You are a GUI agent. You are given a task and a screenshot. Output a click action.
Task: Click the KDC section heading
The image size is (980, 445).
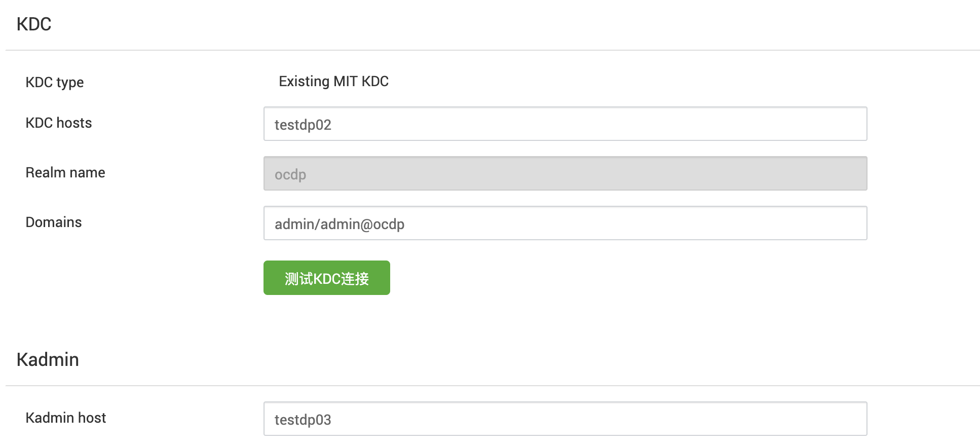click(34, 24)
